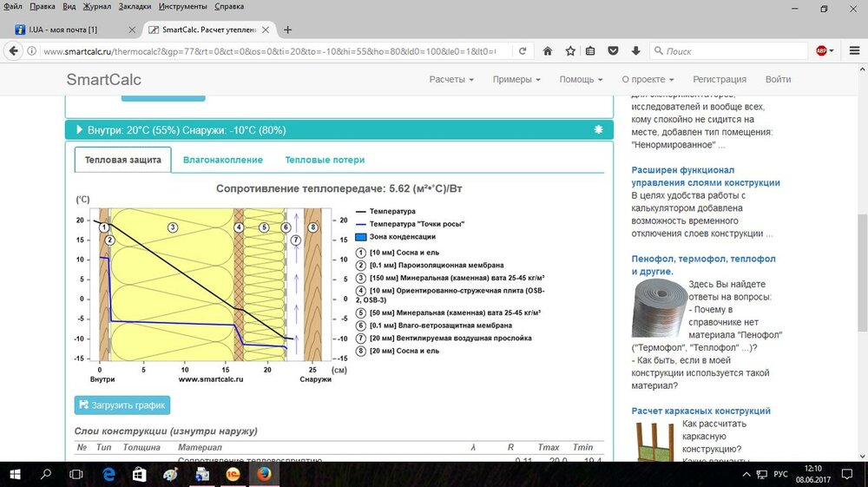Open the Расчет каркасных конструкций link

[x=700, y=411]
